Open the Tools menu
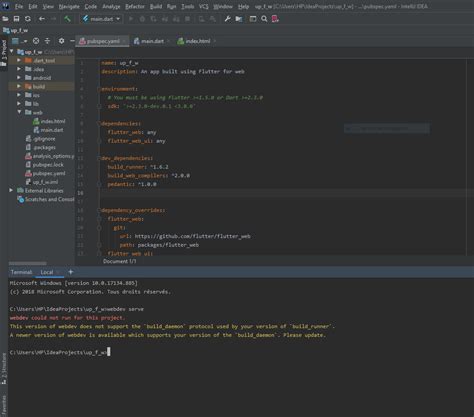Viewport: 474px width, 417px height. [x=188, y=6]
